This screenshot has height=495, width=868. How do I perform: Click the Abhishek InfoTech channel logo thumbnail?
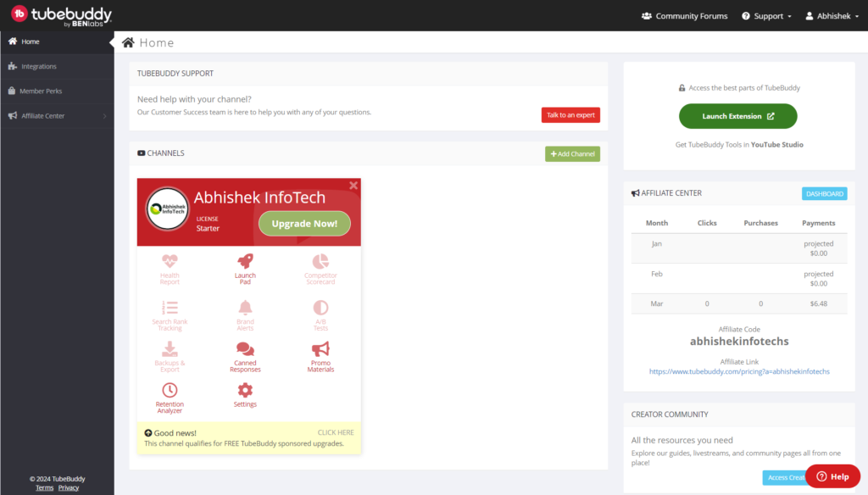[167, 209]
